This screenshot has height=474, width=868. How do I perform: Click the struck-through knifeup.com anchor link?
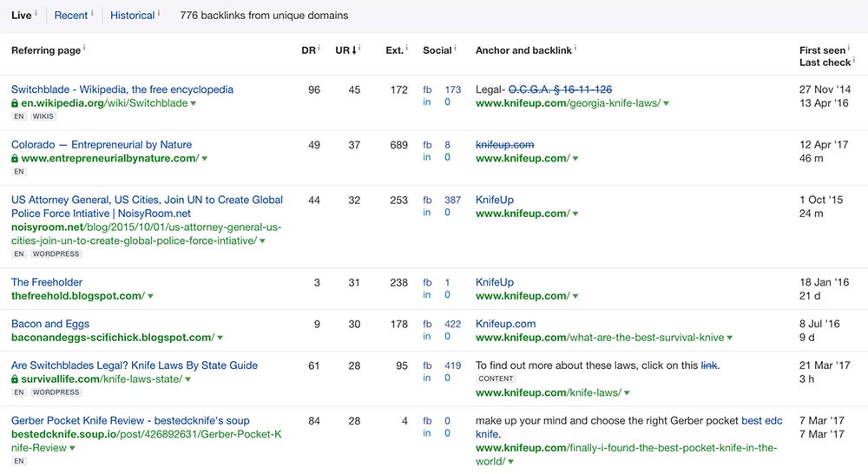coord(505,144)
